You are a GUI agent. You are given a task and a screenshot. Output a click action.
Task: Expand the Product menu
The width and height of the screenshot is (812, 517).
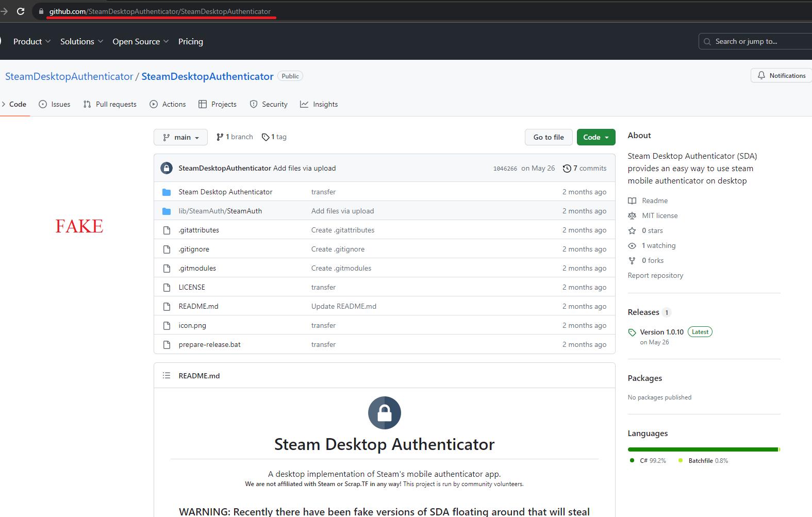tap(32, 41)
